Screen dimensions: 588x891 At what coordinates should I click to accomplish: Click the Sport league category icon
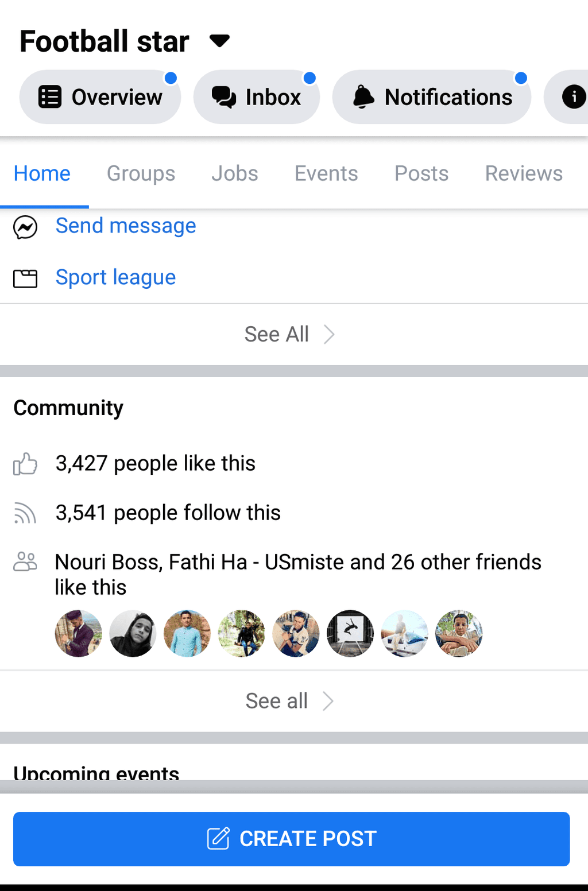point(25,278)
